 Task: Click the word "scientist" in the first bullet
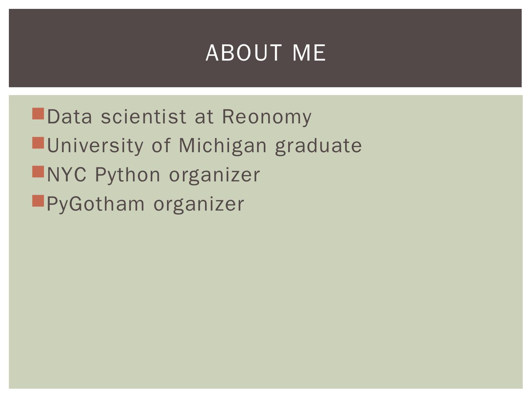[x=143, y=117]
